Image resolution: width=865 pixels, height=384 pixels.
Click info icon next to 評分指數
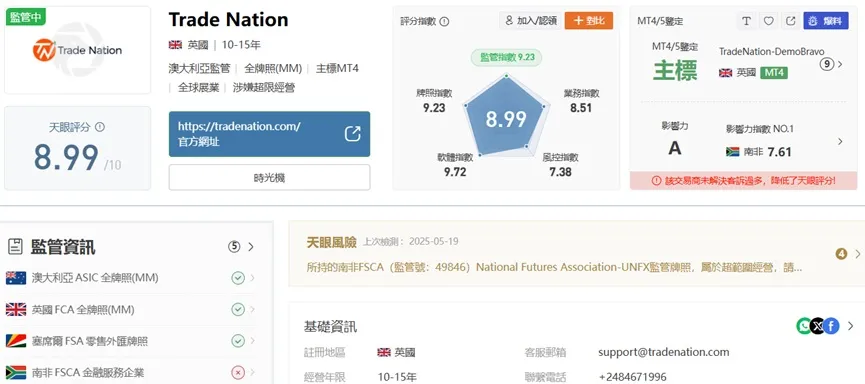445,22
